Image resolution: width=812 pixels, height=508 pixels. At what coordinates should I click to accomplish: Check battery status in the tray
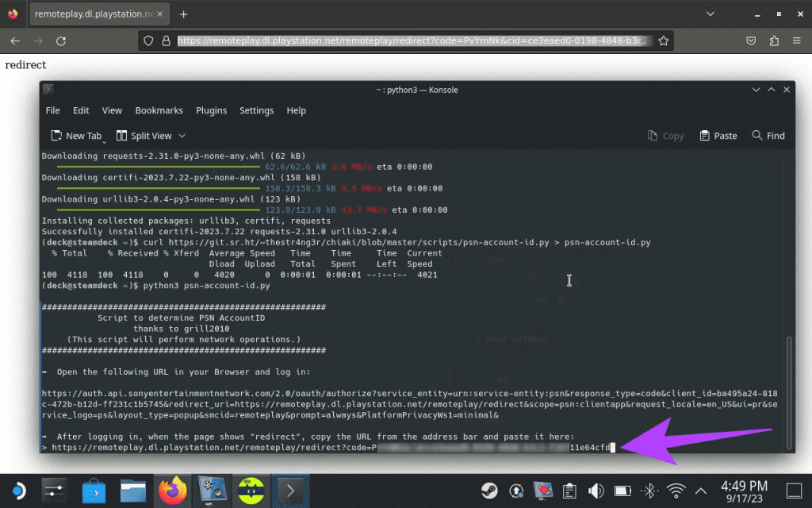(622, 491)
